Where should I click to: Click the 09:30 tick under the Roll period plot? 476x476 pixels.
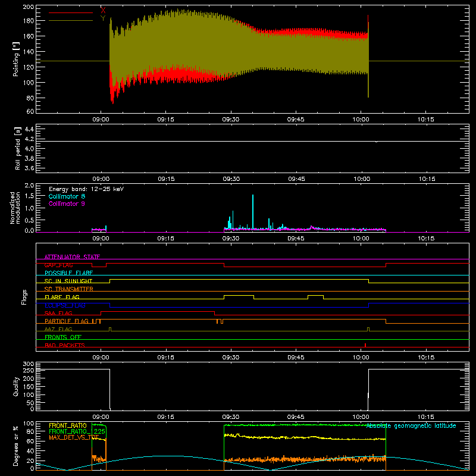(x=231, y=179)
